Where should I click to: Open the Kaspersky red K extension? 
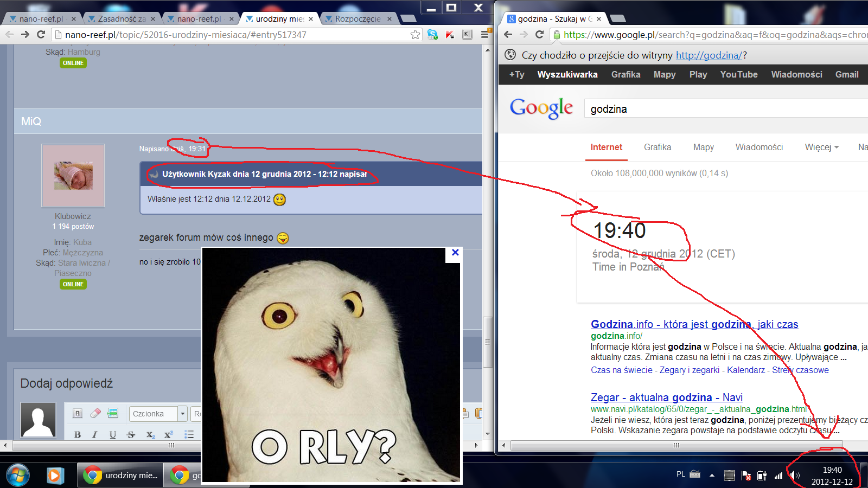[450, 35]
